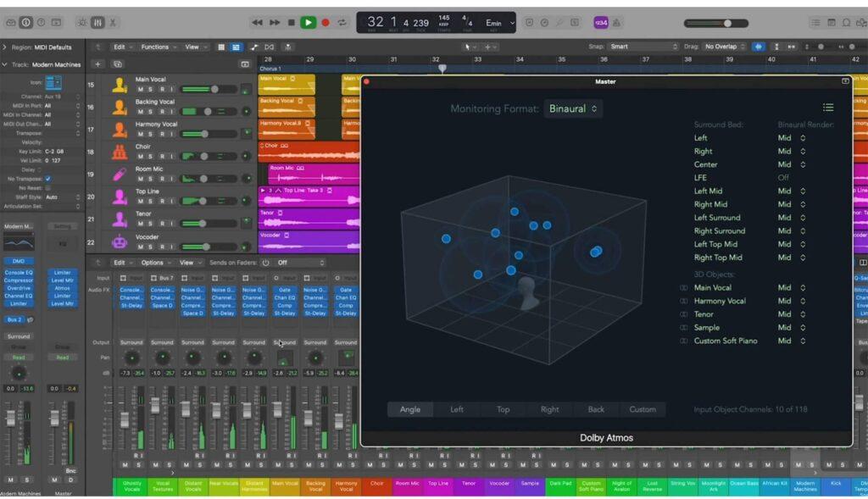
Task: Open the Options menu in the Mixer
Action: (x=153, y=262)
